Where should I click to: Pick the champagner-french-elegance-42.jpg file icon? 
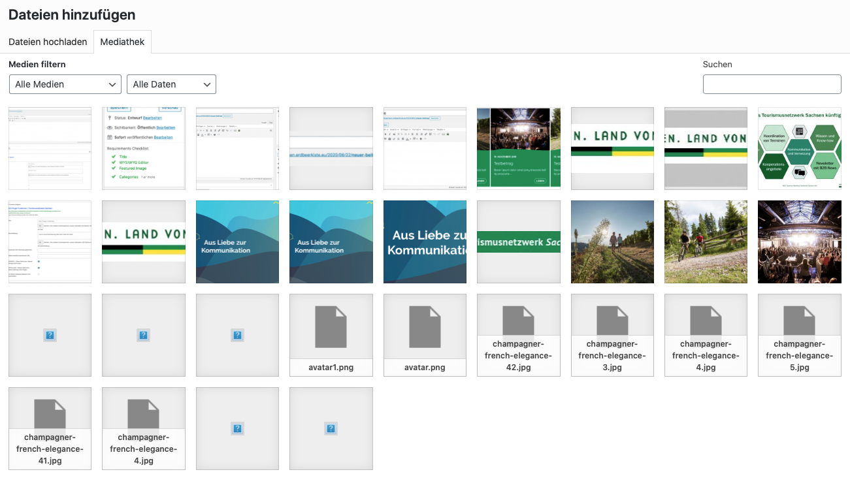click(519, 335)
